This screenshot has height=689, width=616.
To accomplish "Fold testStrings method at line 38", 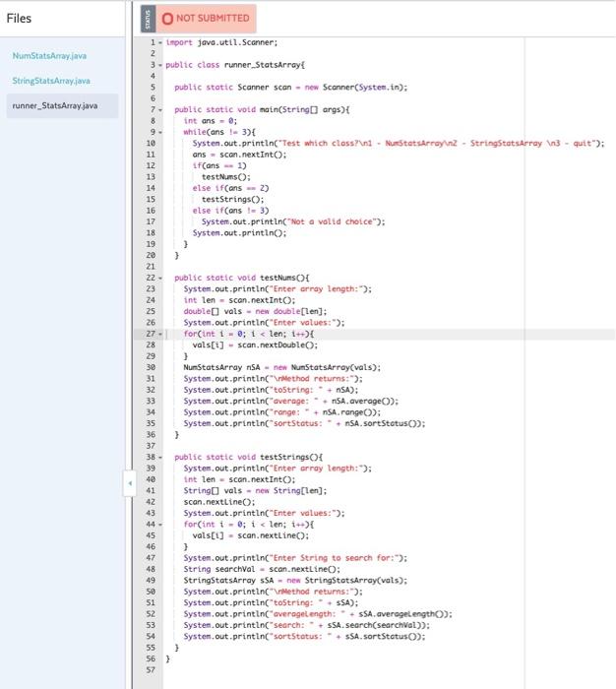I will coord(160,458).
